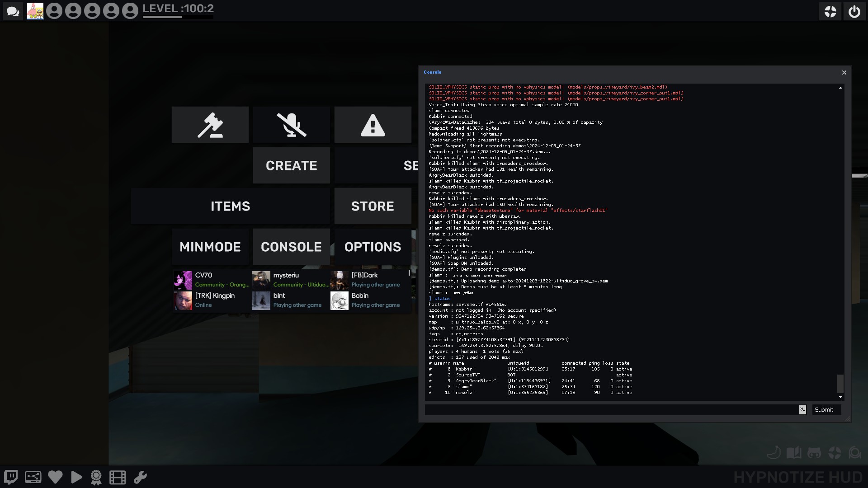Click the CREATE server button
This screenshot has width=868, height=488.
(x=292, y=165)
